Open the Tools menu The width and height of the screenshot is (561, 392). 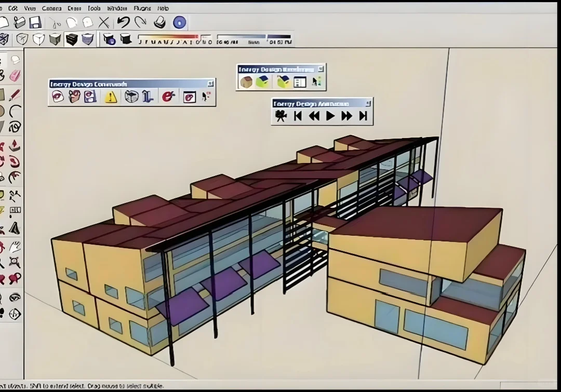click(92, 8)
